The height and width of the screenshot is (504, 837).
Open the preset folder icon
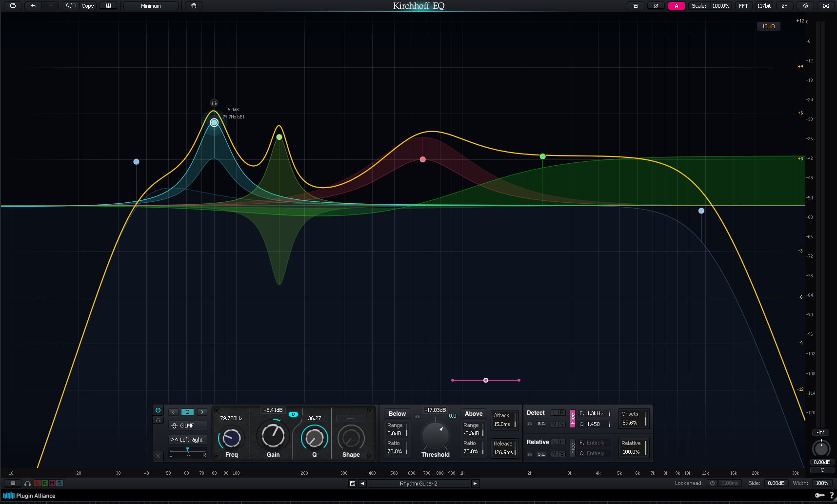13,6
